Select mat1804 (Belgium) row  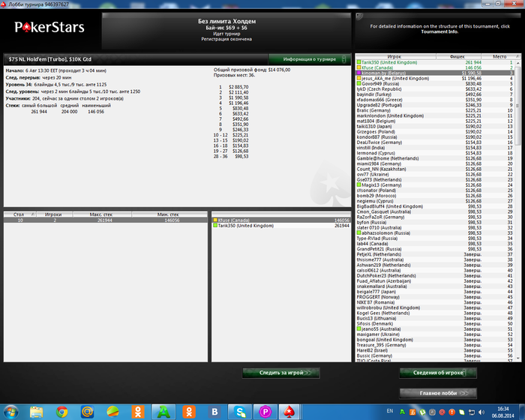tap(435, 121)
